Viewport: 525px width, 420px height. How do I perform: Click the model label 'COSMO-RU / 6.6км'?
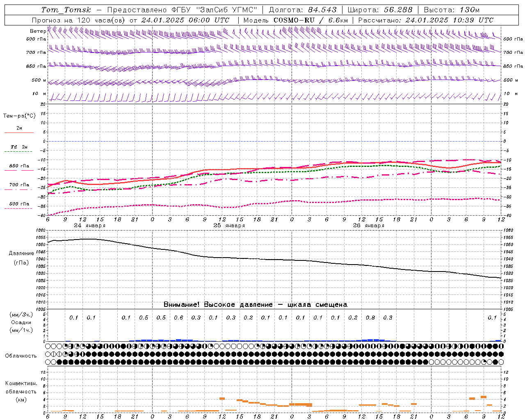[310, 20]
